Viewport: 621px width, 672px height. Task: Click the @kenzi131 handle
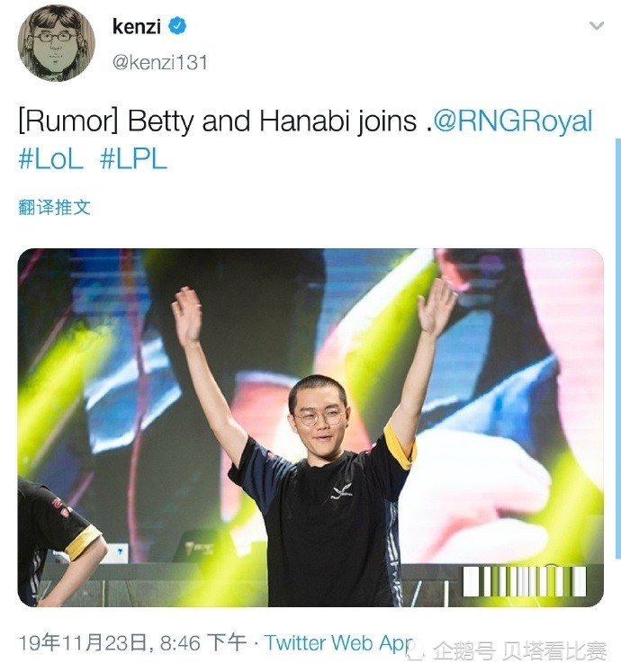160,63
